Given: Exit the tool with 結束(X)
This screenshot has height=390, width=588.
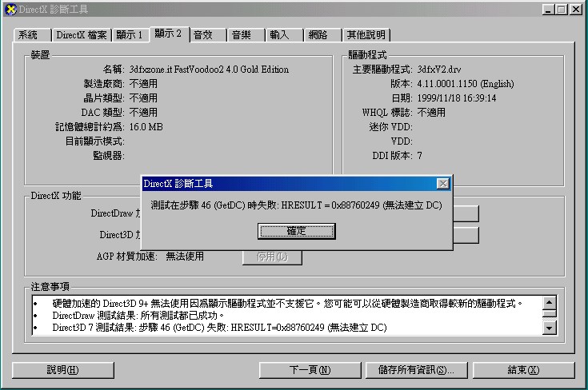Looking at the screenshot, I should (x=523, y=370).
